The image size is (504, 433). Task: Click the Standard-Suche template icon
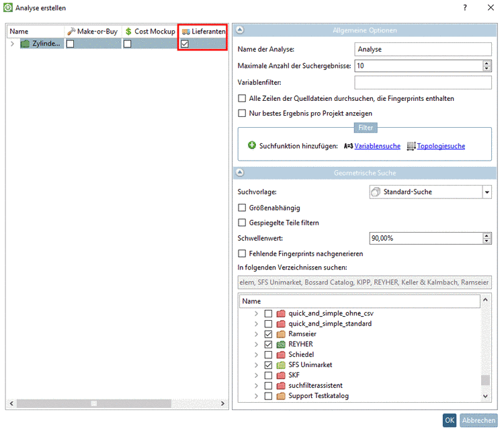(x=376, y=192)
